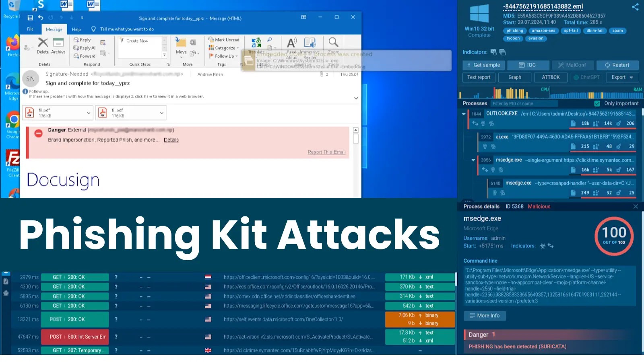This screenshot has width=644, height=362.
Task: Click the Undo arrow in Outlook's title bar
Action: click(x=40, y=18)
